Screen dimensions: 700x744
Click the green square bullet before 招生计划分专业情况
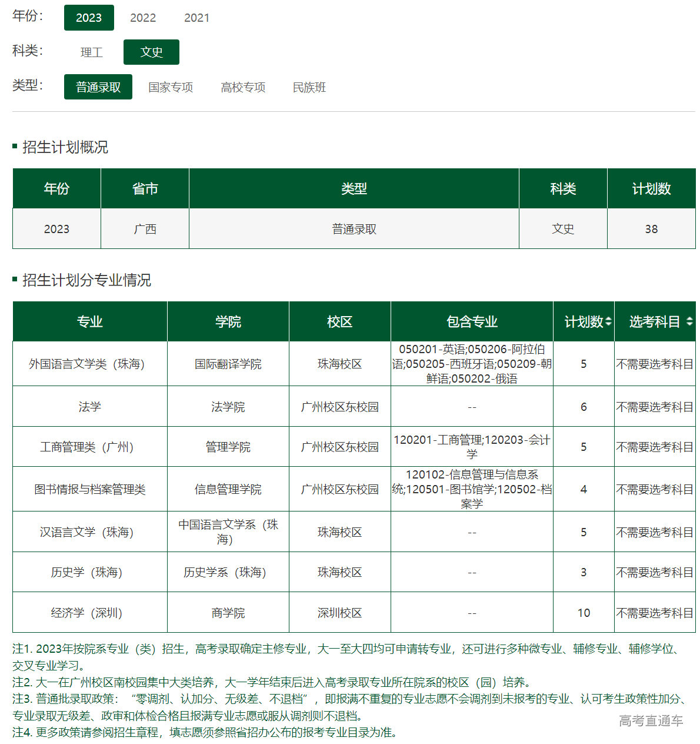[x=14, y=281]
